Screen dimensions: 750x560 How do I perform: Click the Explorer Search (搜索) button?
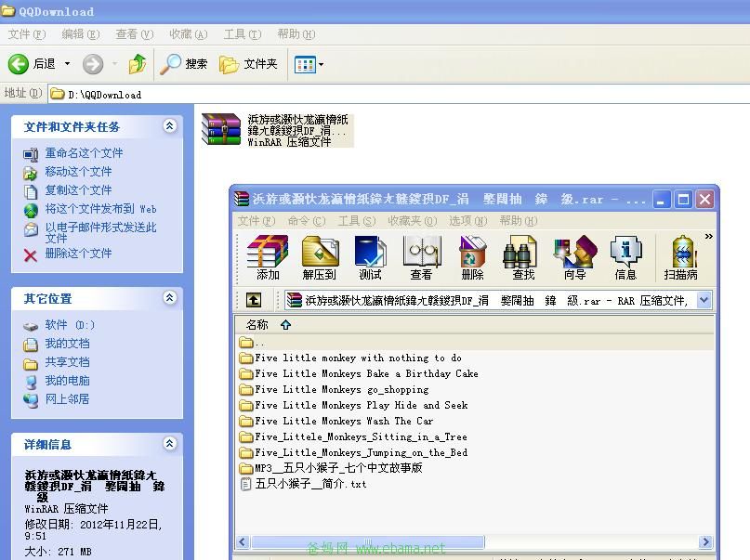point(184,64)
